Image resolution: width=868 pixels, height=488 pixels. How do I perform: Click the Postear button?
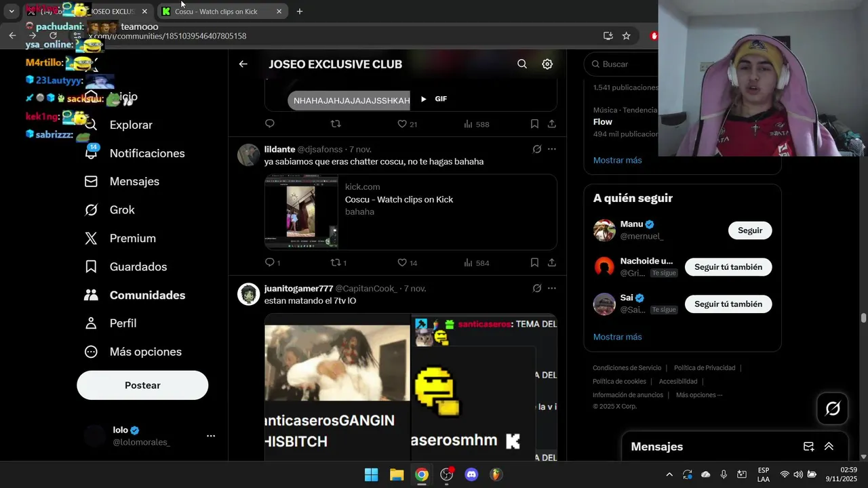pyautogui.click(x=142, y=385)
